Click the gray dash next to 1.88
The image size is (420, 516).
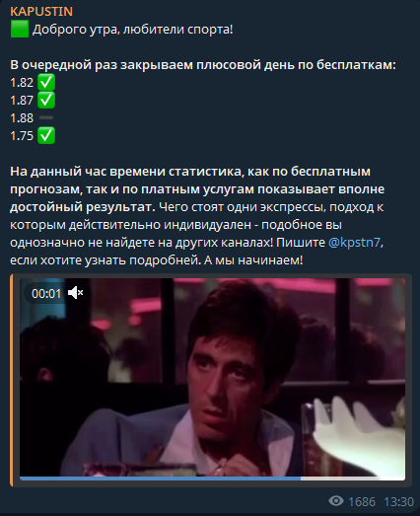point(46,117)
